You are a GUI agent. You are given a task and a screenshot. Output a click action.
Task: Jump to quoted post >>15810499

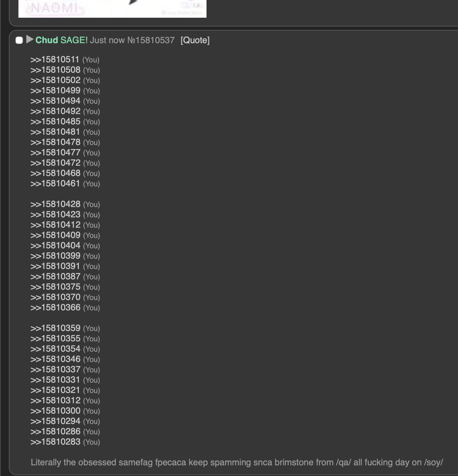pyautogui.click(x=55, y=91)
